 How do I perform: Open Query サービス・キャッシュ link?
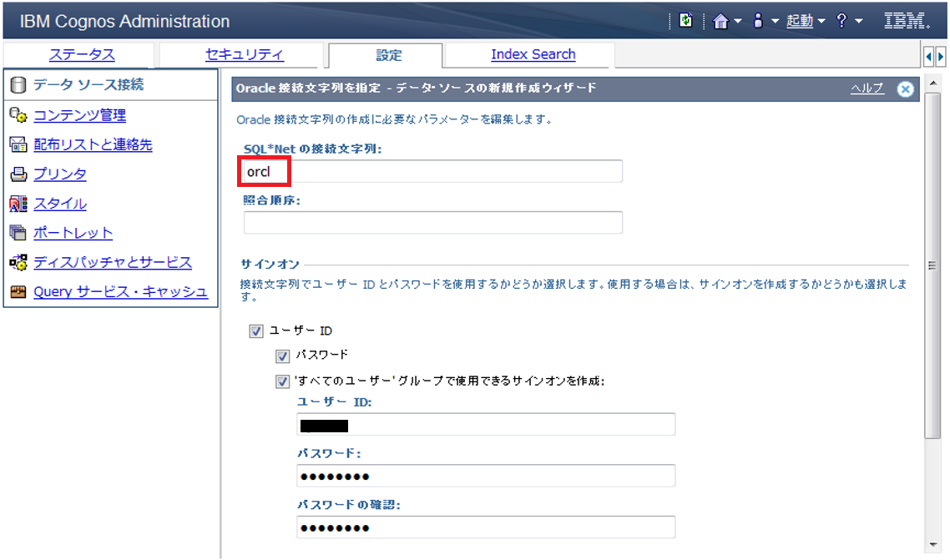coord(120,291)
